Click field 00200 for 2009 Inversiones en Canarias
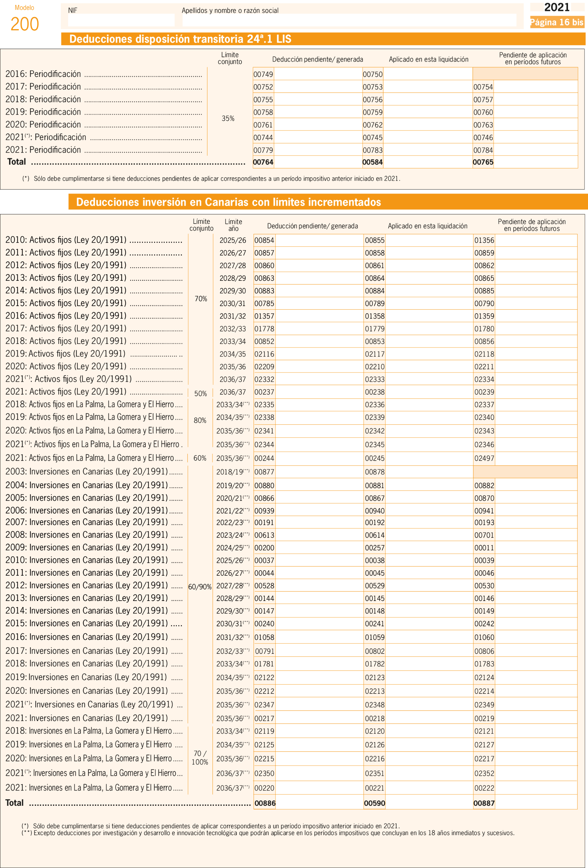 pos(319,548)
